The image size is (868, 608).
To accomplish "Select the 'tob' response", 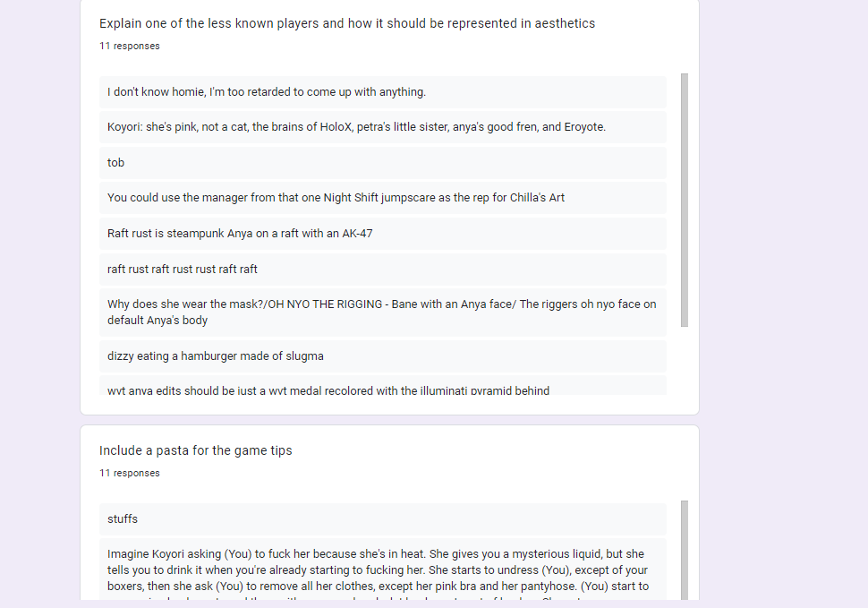I will click(x=382, y=163).
